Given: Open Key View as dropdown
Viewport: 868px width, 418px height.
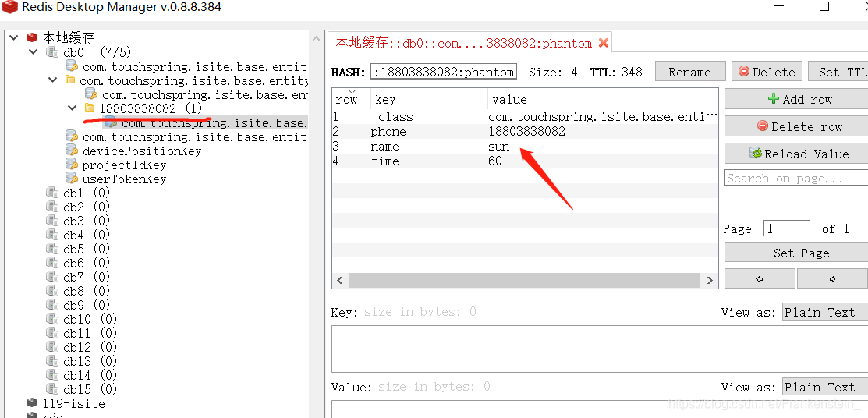Looking at the screenshot, I should pyautogui.click(x=825, y=312).
